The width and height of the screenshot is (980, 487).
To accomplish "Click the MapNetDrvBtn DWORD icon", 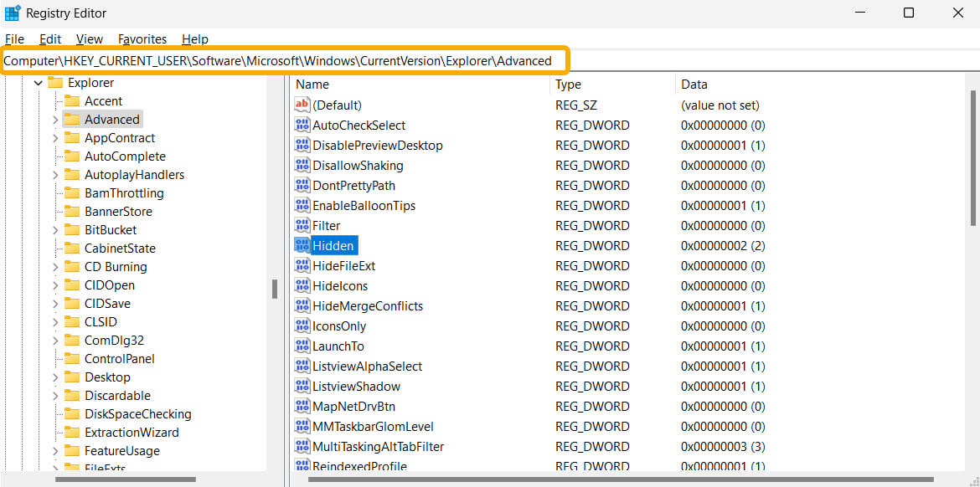I will (302, 406).
